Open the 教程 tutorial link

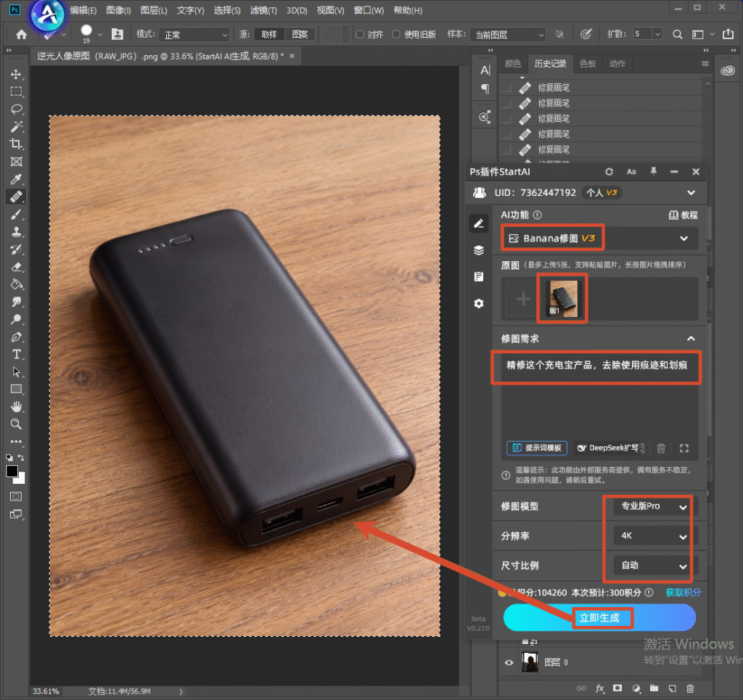click(684, 215)
